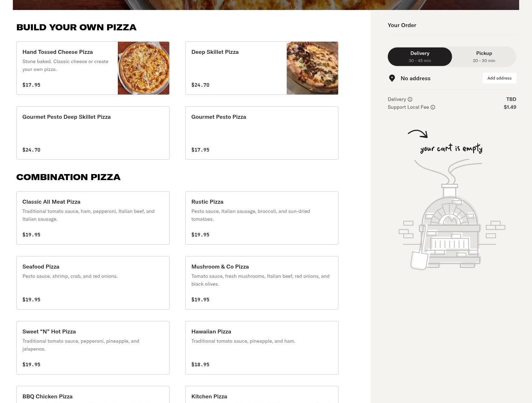This screenshot has width=532, height=403.
Task: Open the Deep Skillet Pizza photo
Action: (312, 68)
